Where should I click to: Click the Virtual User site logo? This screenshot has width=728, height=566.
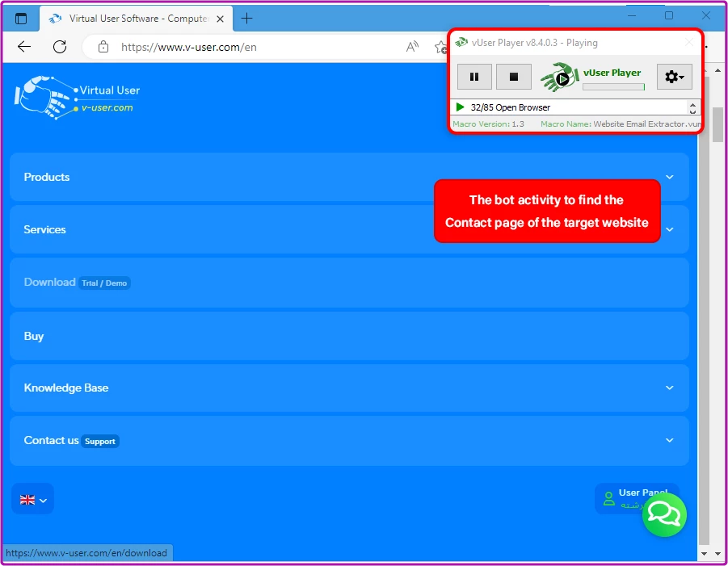click(x=78, y=98)
